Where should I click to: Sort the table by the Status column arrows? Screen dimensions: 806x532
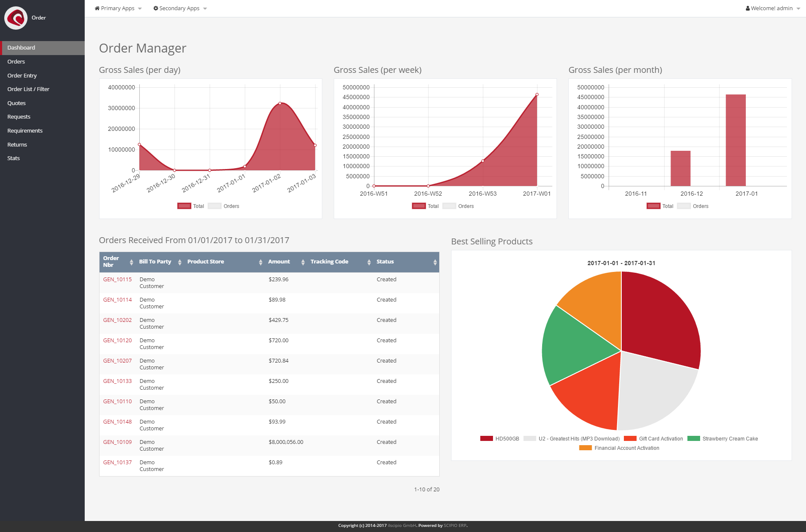coord(435,262)
